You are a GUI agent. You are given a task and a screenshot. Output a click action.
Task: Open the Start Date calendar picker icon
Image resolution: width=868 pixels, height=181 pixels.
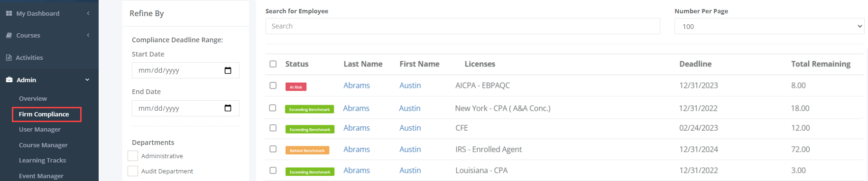coord(228,70)
